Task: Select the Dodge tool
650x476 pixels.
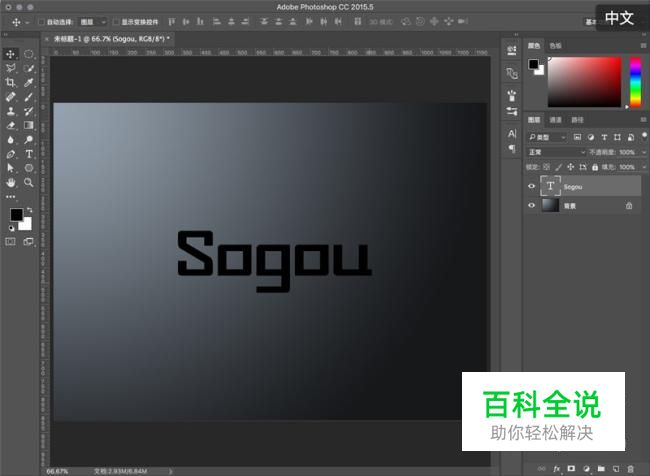Action: point(29,140)
